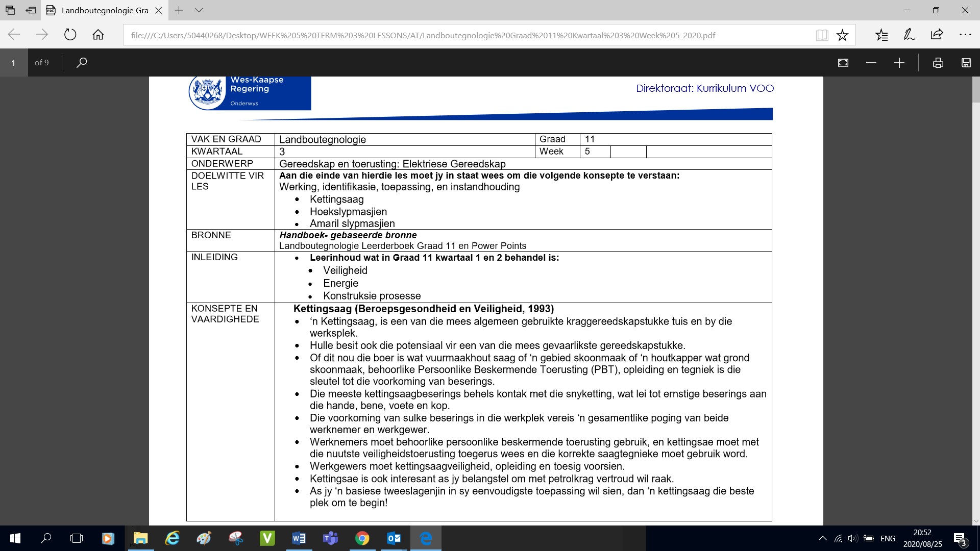Screen dimensions: 980x551
Task: Click 'Handboek- gebaseerde bronne' heading
Action: pos(348,235)
